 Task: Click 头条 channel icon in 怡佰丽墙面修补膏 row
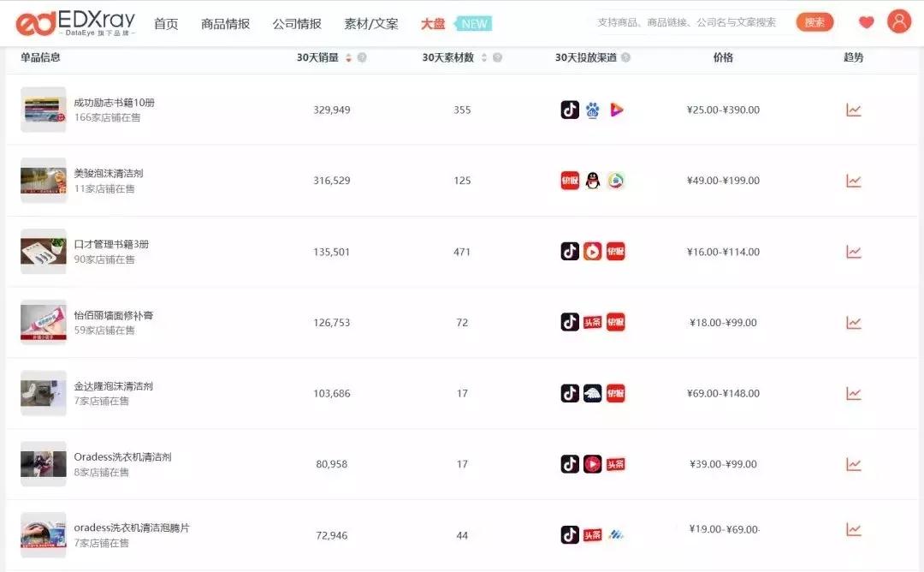point(593,323)
